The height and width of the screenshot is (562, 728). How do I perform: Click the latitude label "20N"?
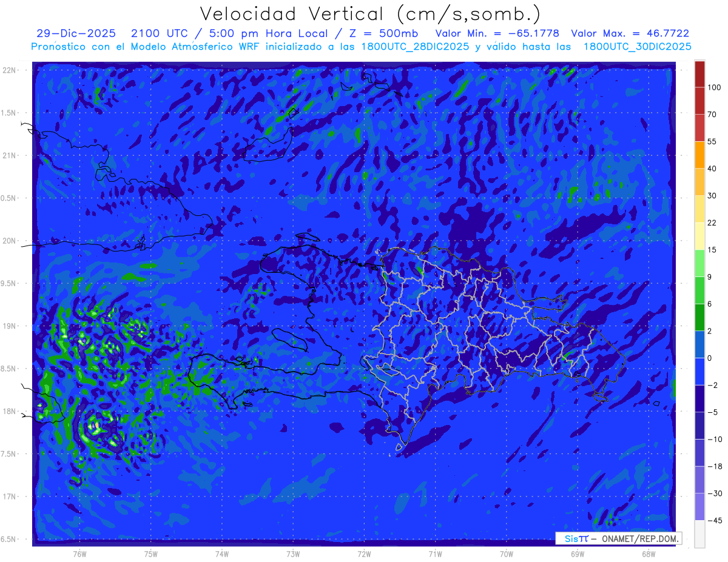pyautogui.click(x=9, y=241)
